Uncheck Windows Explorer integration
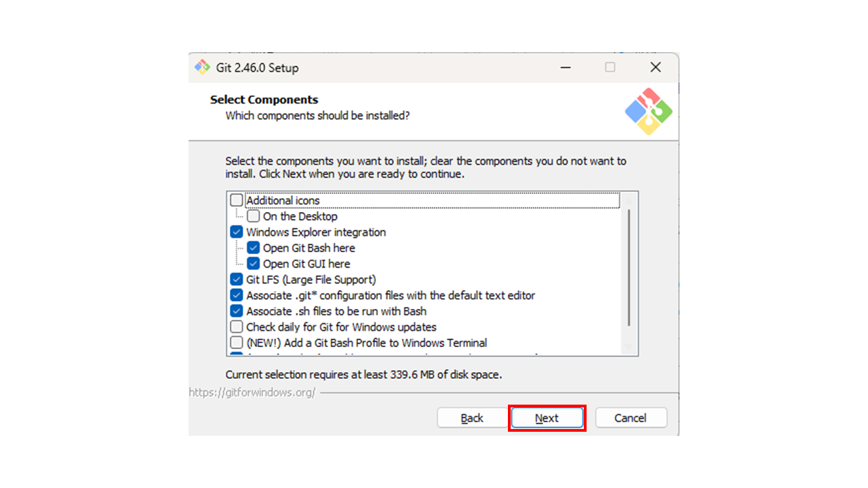The height and width of the screenshot is (488, 868). tap(236, 232)
